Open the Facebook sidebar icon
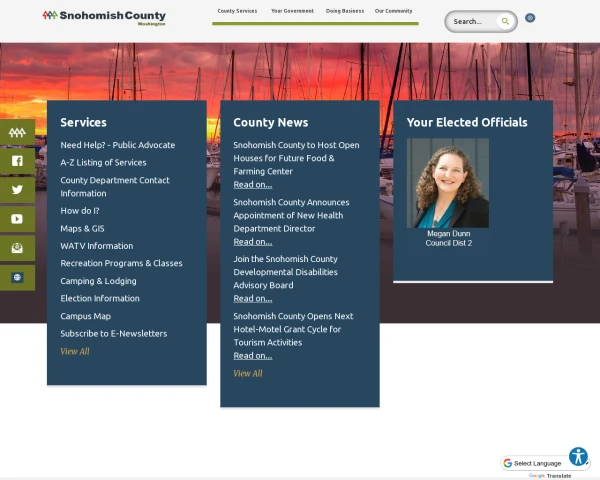The width and height of the screenshot is (600, 480). click(x=17, y=161)
